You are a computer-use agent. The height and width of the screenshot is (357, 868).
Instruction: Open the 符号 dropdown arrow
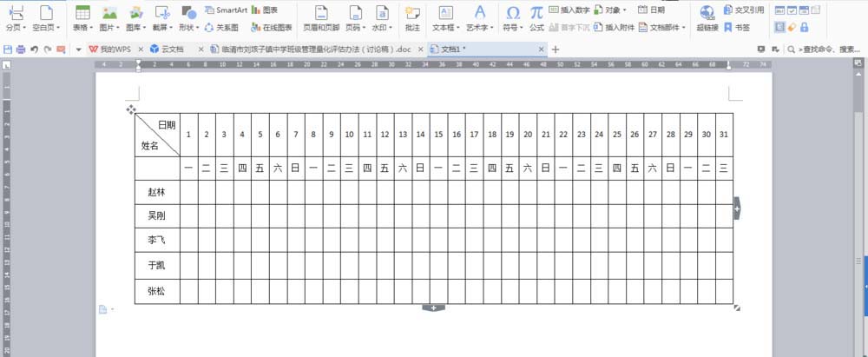[x=522, y=27]
